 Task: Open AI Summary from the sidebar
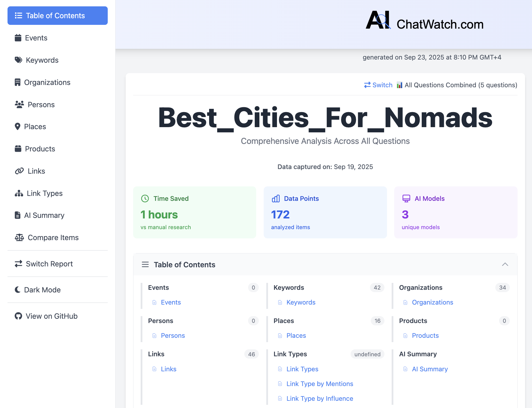(44, 215)
